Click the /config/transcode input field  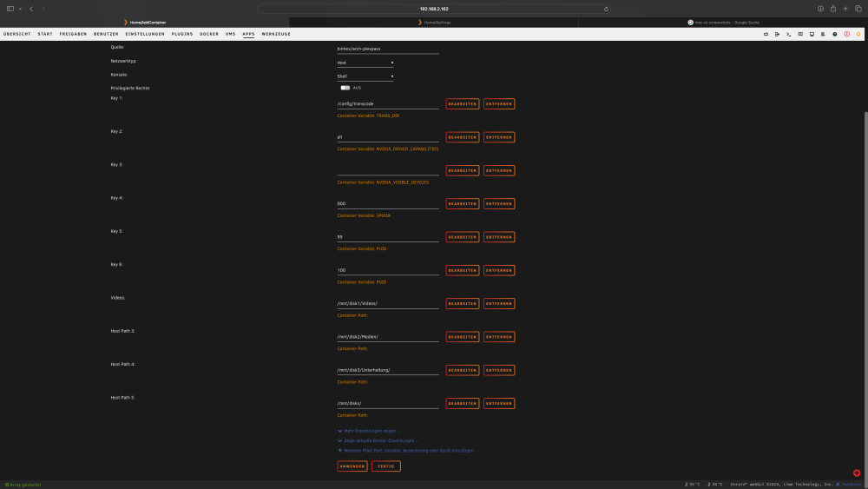387,103
